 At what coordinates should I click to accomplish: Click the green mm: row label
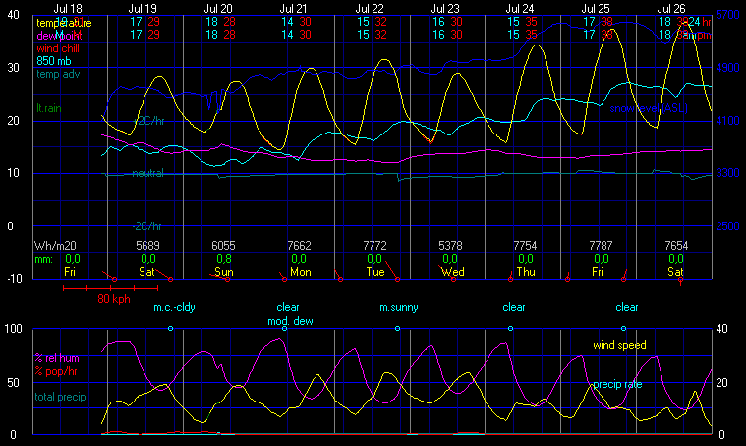[x=43, y=259]
